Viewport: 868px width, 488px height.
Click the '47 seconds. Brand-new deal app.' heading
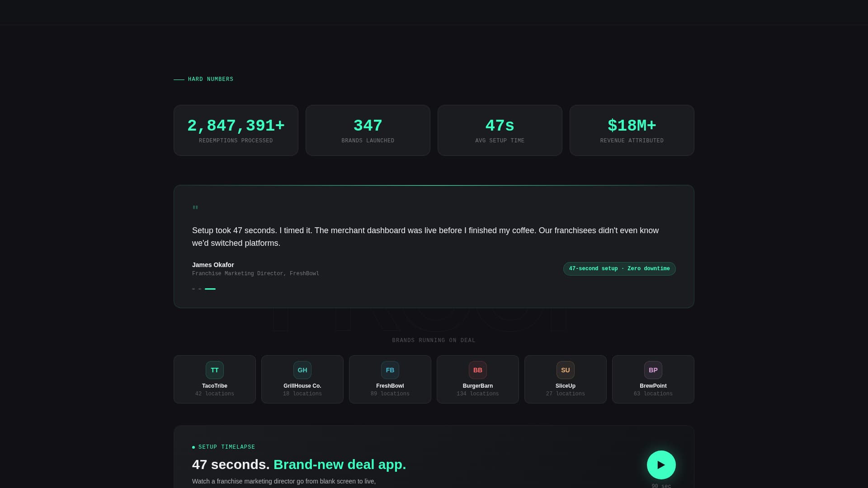299,465
